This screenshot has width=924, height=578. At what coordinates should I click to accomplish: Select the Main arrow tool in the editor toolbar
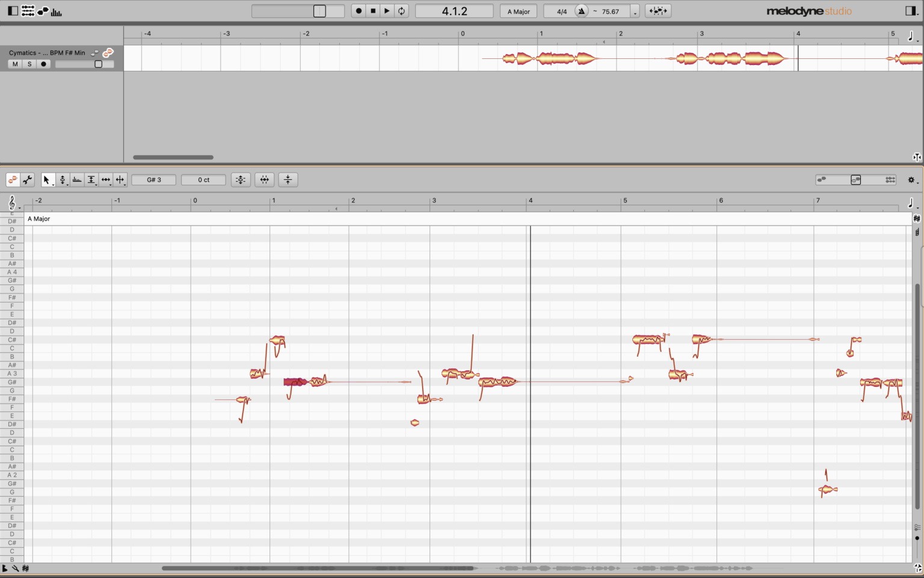48,179
